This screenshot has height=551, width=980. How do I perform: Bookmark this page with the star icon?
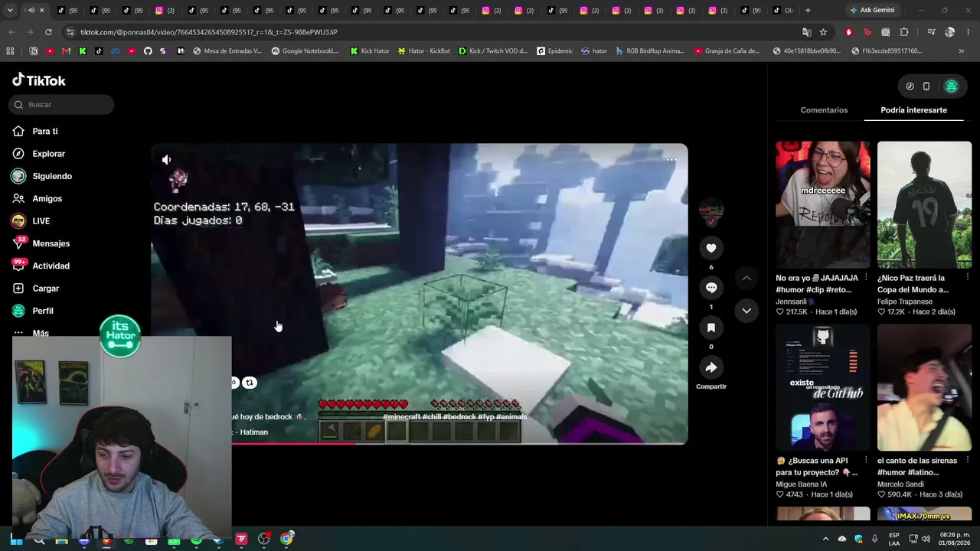823,32
